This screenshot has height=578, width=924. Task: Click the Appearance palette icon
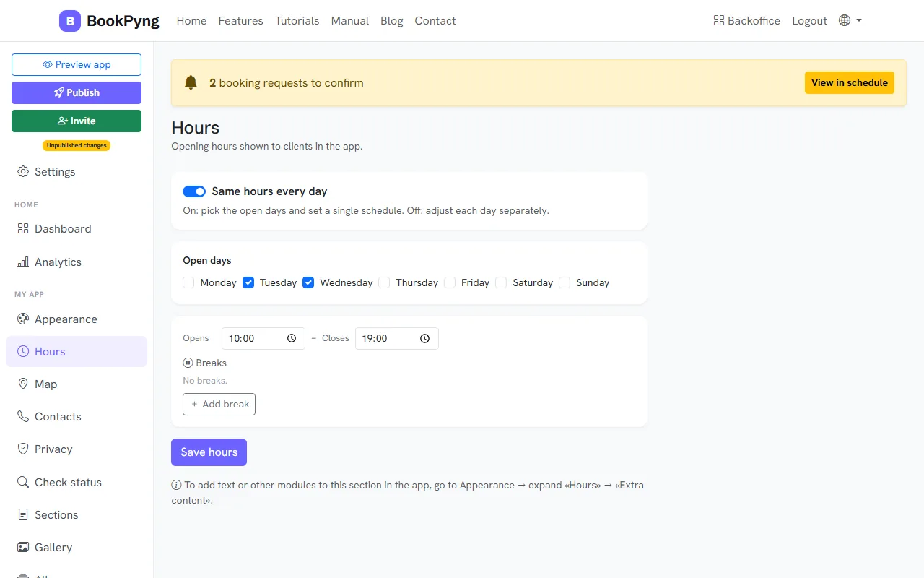coord(23,319)
